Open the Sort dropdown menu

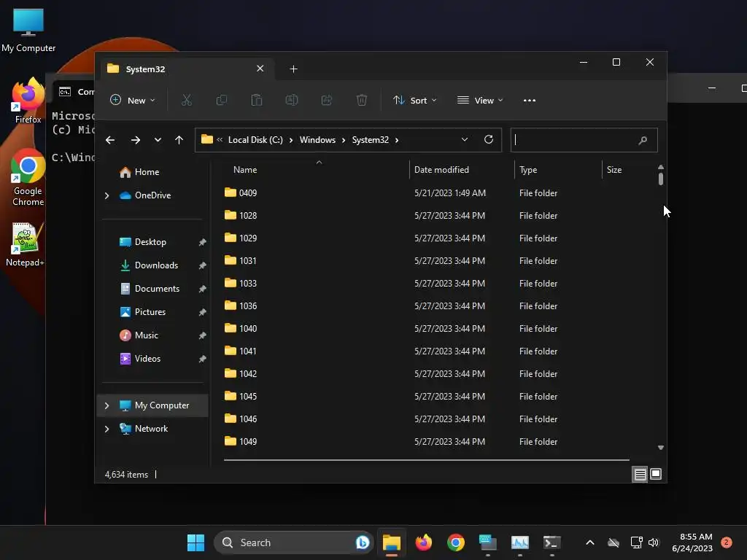click(x=414, y=100)
